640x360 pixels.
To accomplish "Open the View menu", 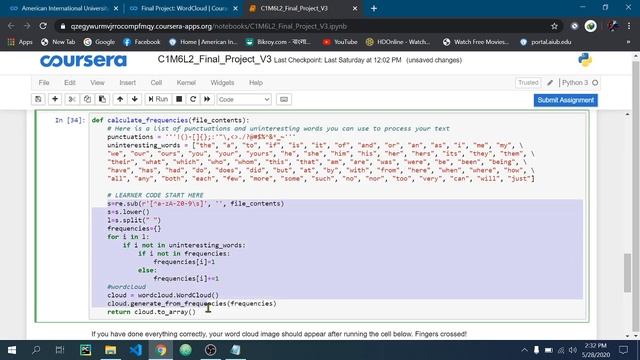I will 97,82.
